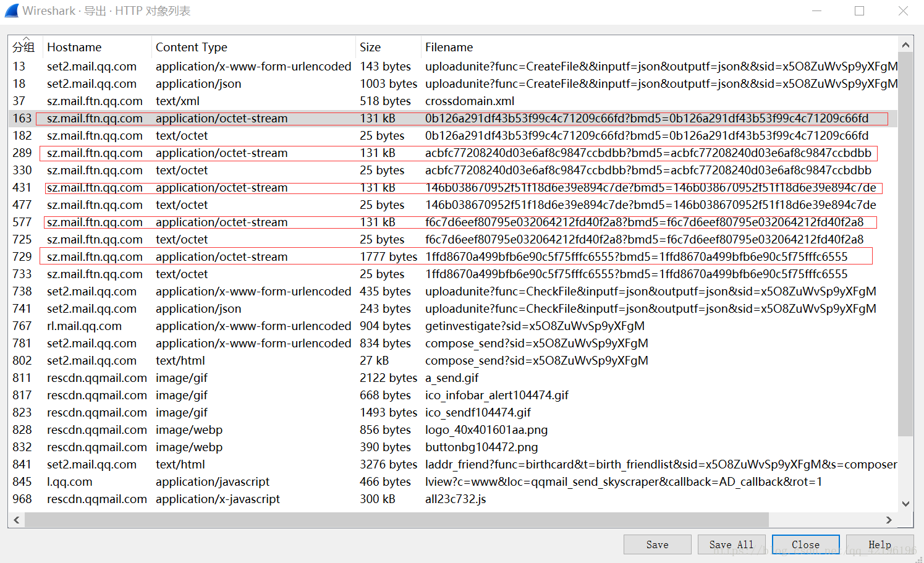Click horizontal scrollbar right arrow

click(889, 520)
